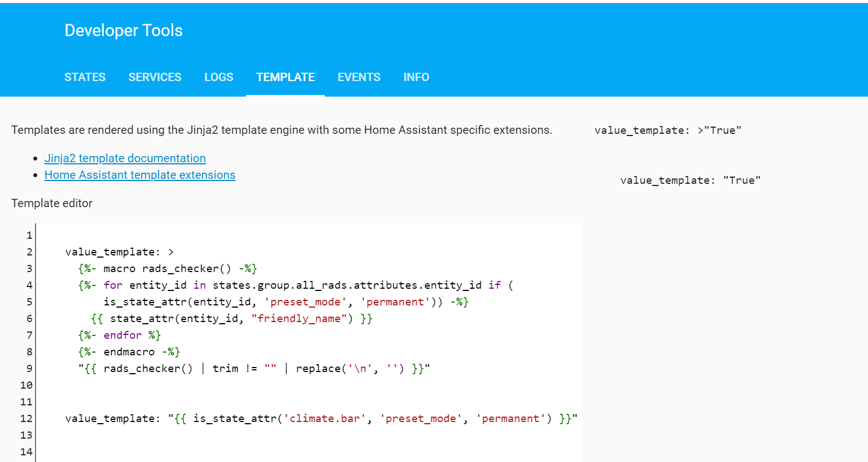
Task: Click line number 14 in editor gutter
Action: (x=26, y=452)
